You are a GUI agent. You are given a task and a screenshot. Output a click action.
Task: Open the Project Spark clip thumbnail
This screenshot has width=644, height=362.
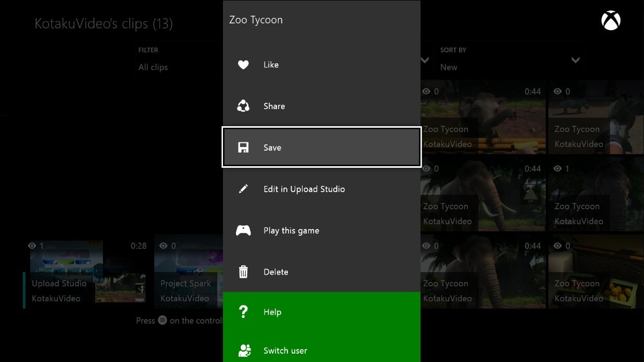coord(188,272)
